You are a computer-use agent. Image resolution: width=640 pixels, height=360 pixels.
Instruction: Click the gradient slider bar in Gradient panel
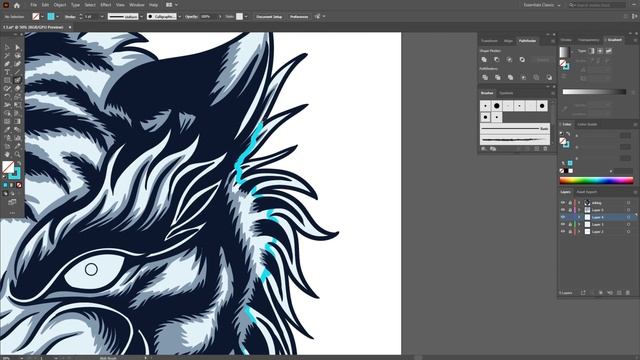[594, 92]
